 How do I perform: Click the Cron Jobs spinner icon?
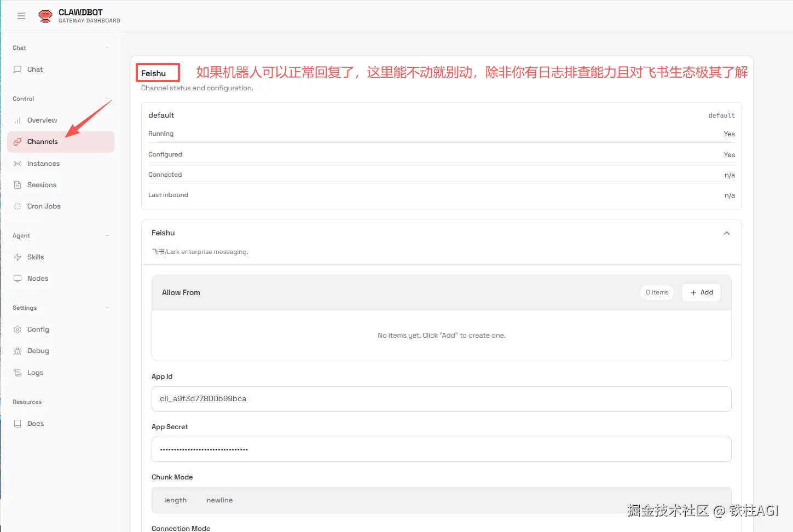click(18, 206)
